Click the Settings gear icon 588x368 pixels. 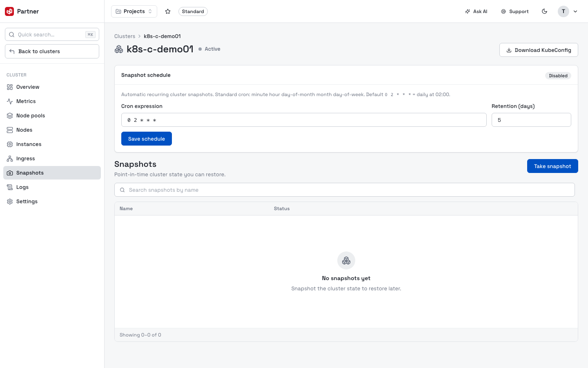coord(10,202)
